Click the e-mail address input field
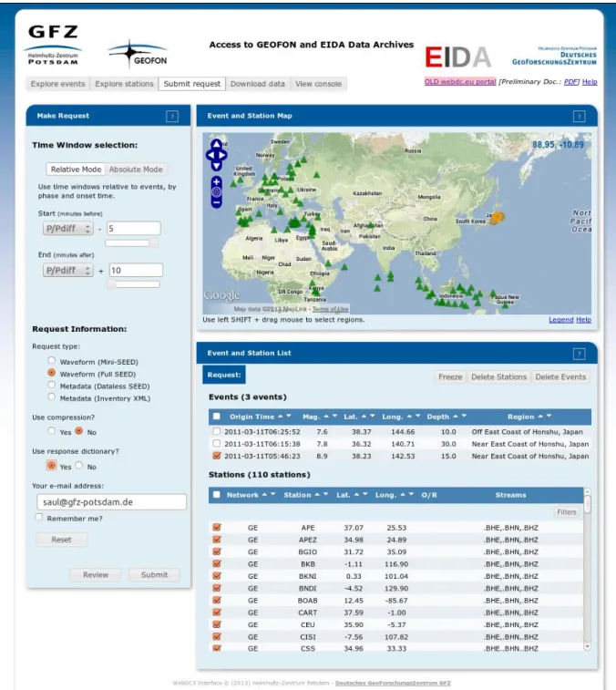This screenshot has height=690, width=616. tap(112, 502)
